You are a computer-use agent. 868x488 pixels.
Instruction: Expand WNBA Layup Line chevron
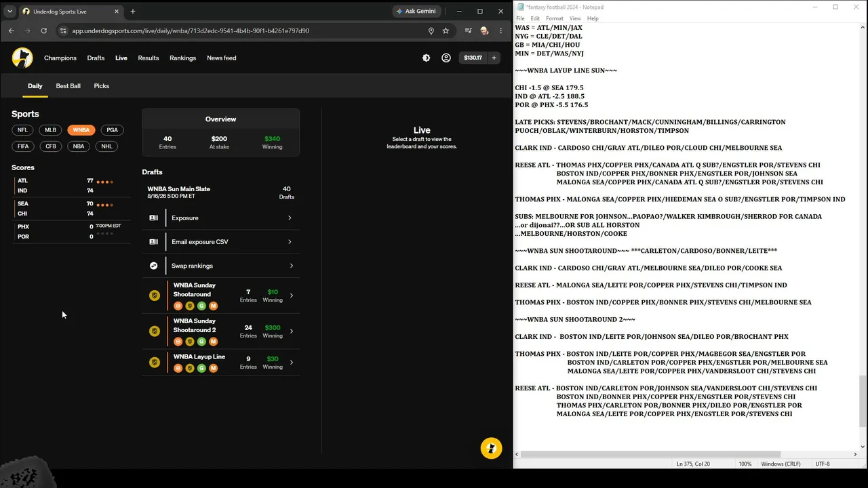[x=291, y=363]
